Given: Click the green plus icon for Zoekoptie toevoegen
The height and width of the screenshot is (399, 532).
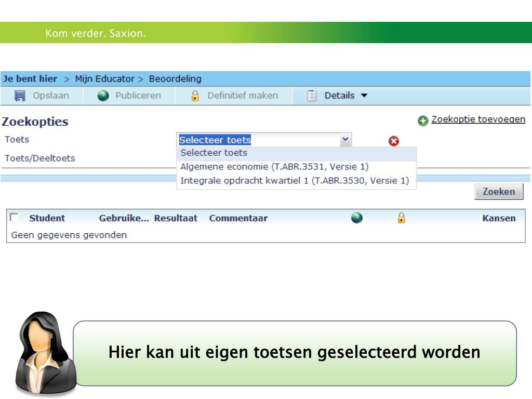Looking at the screenshot, I should pos(423,121).
